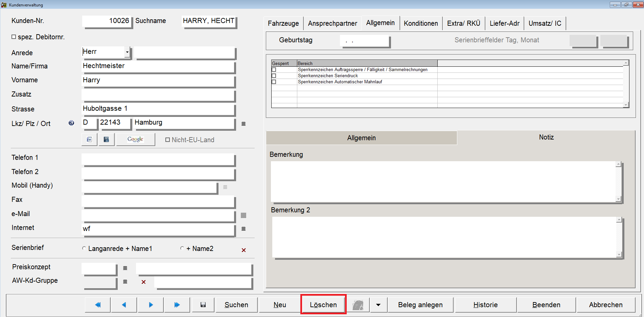
Task: Click the Vorname field containing Harry
Action: click(x=158, y=80)
